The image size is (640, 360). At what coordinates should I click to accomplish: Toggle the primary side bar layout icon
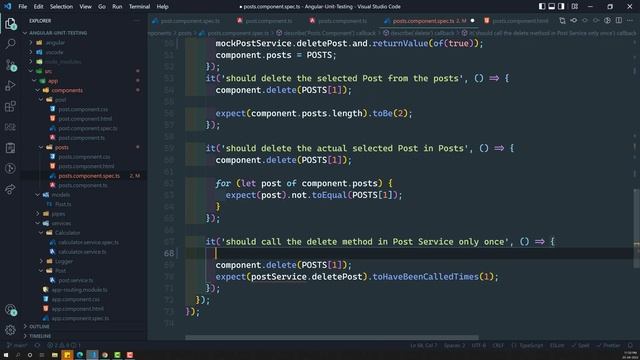tap(542, 7)
